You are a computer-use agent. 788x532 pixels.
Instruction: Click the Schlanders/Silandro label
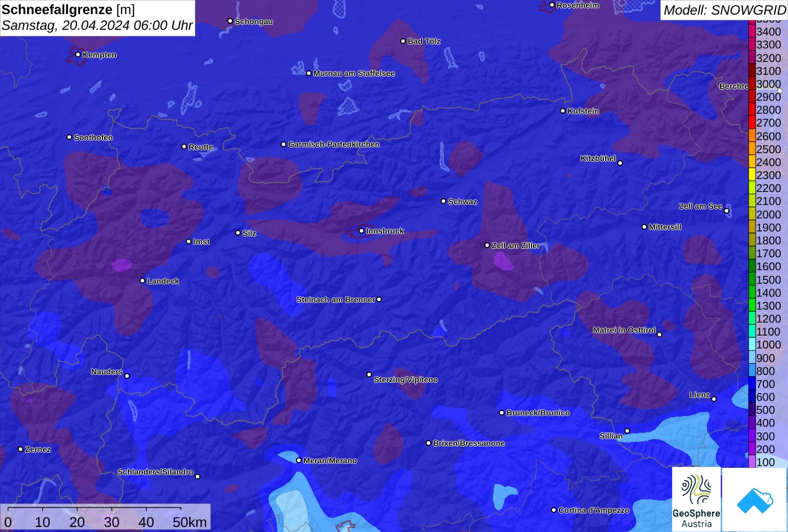pos(155,472)
